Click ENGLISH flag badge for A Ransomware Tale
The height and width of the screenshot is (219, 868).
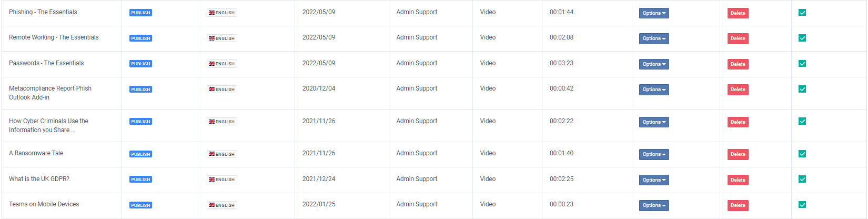(x=221, y=154)
